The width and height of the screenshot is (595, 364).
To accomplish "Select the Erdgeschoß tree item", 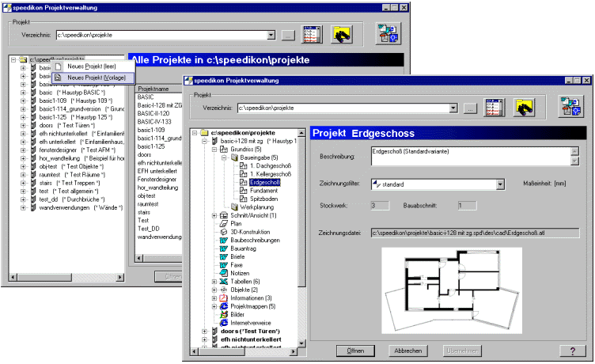I will coord(265,183).
